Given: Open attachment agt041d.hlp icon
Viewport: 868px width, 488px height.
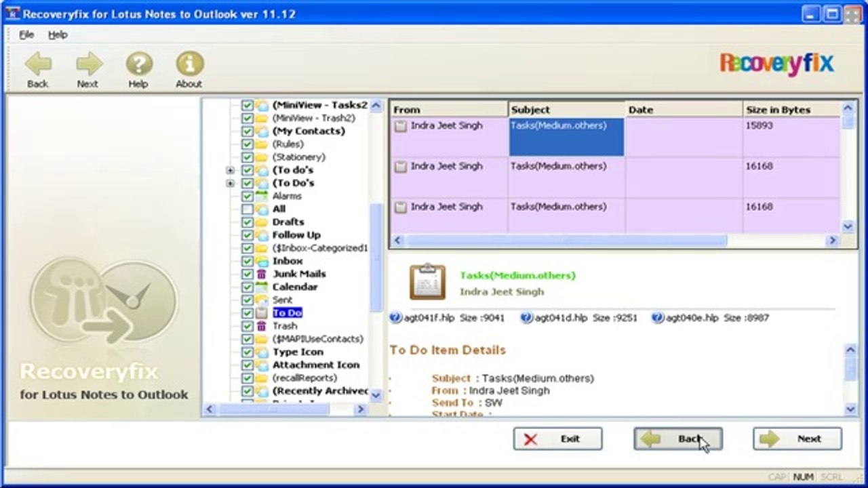Looking at the screenshot, I should (x=527, y=317).
